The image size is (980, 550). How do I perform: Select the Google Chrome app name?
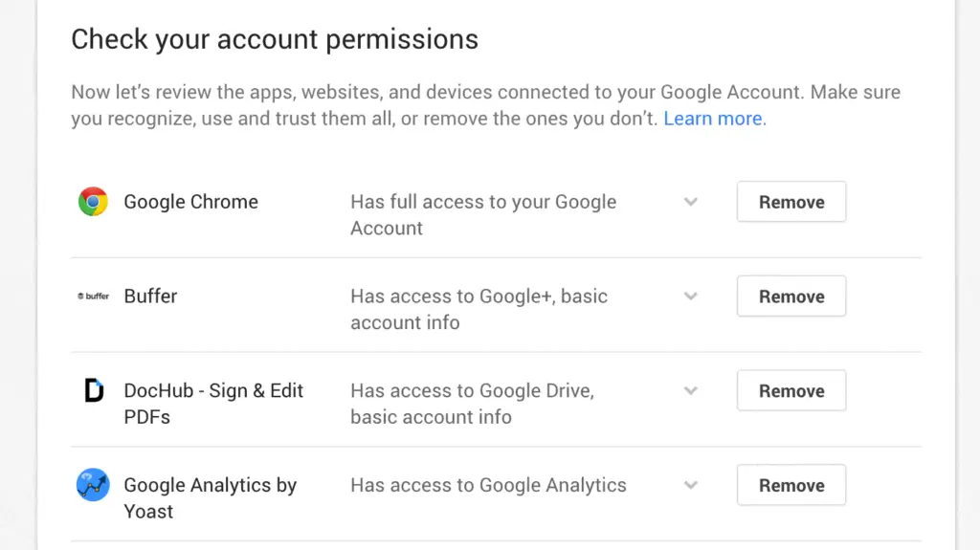[190, 202]
